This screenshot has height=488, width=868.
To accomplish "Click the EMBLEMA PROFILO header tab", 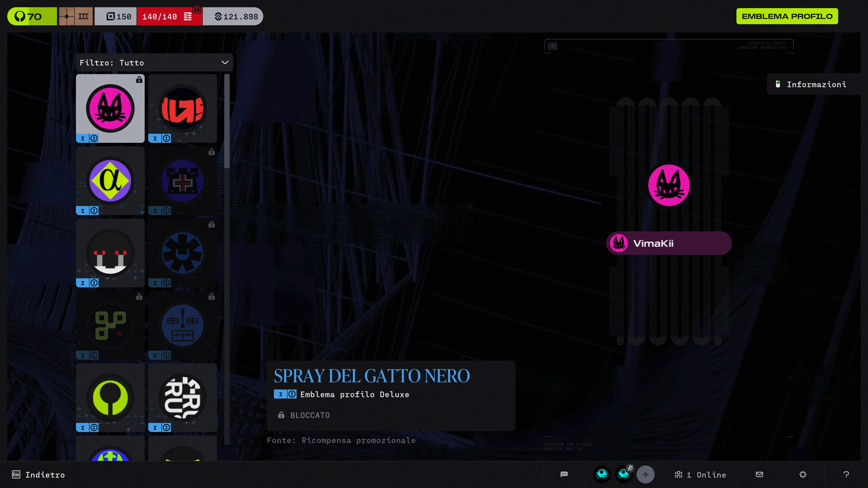I will click(x=787, y=16).
